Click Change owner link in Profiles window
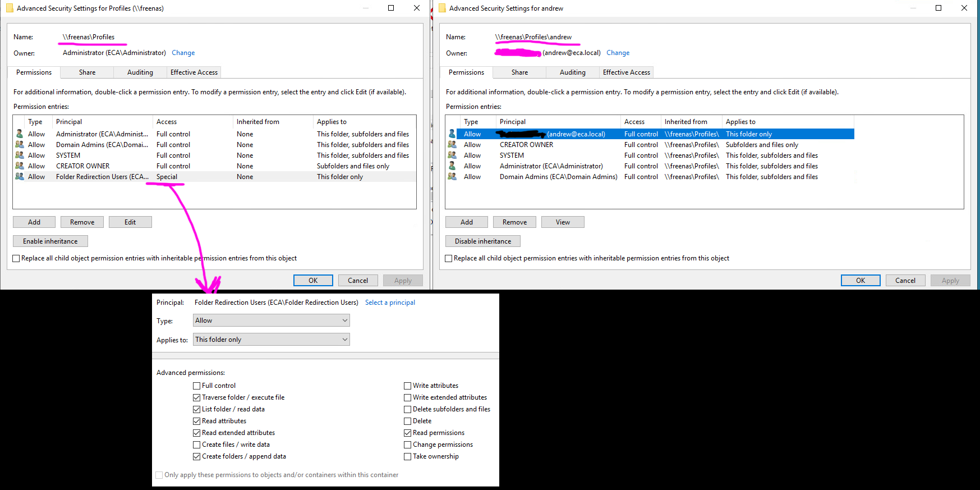This screenshot has width=980, height=490. pos(183,53)
